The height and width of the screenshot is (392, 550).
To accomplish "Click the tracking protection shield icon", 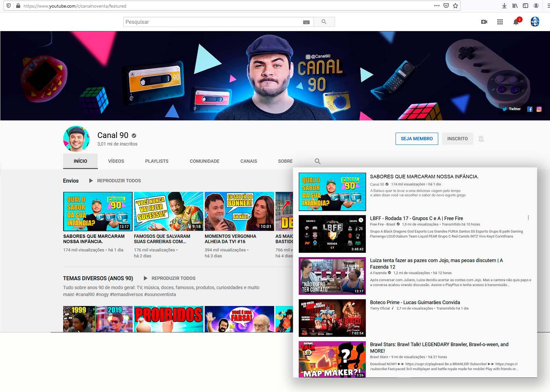I will (9, 6).
